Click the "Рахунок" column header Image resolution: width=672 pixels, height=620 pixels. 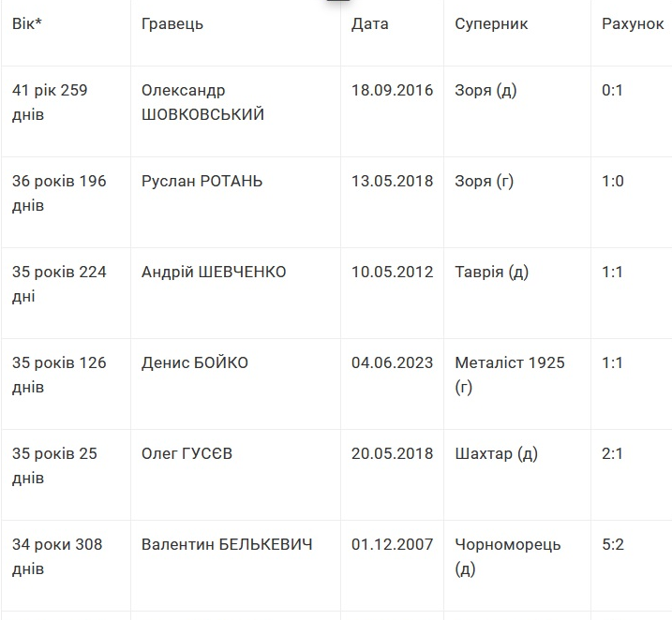pos(633,24)
